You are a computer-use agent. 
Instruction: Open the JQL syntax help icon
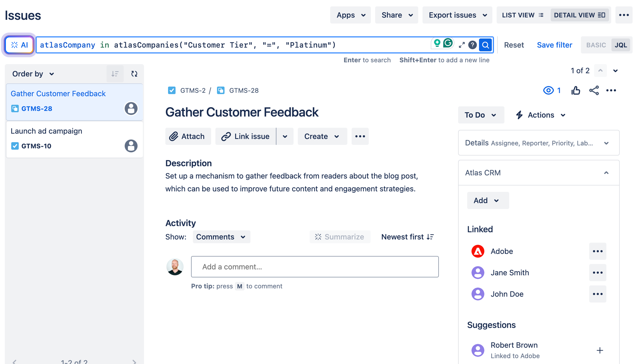click(472, 45)
